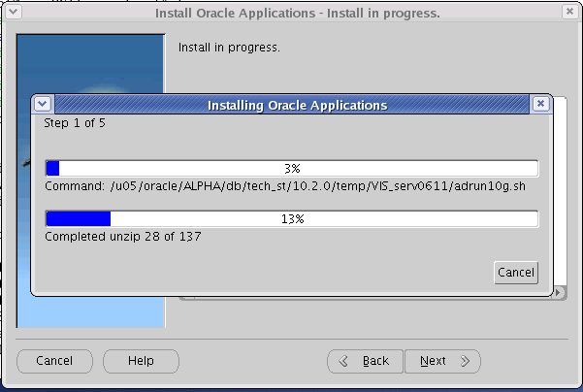Open window menu of Installing Oracle Applications dialog
The height and width of the screenshot is (392, 583).
pos(43,104)
